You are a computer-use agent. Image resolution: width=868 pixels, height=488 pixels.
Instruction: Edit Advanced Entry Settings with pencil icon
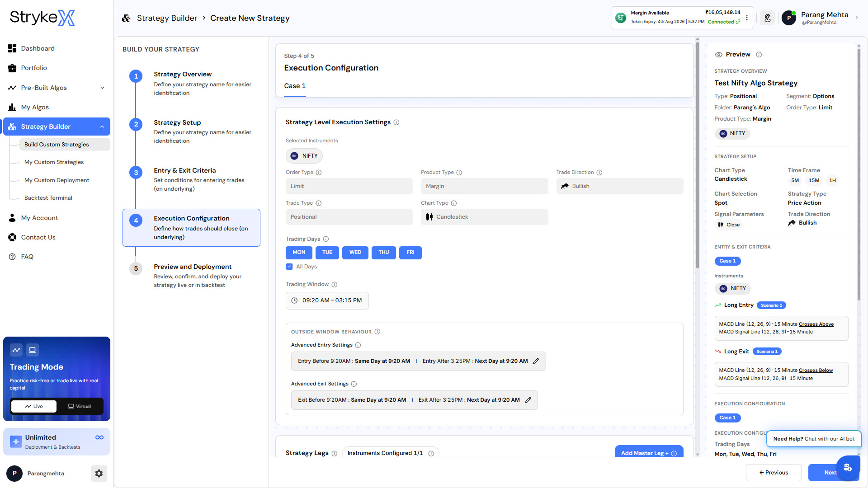[536, 361]
